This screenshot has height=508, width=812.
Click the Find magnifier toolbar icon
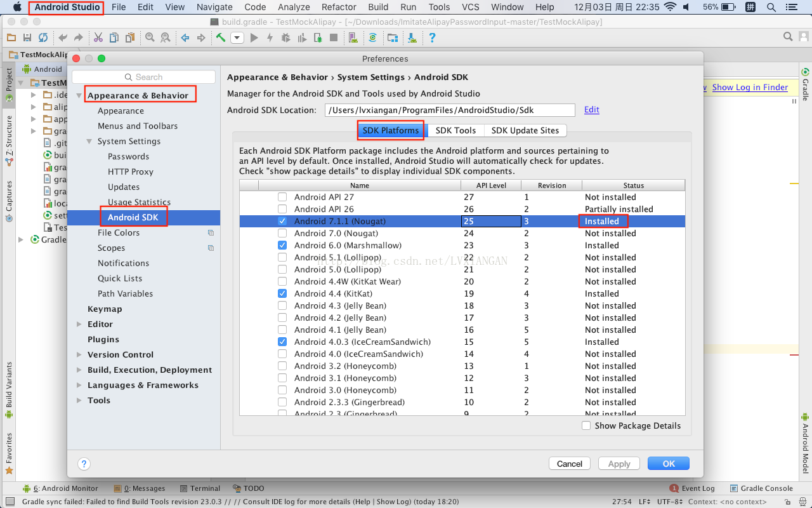pos(150,38)
